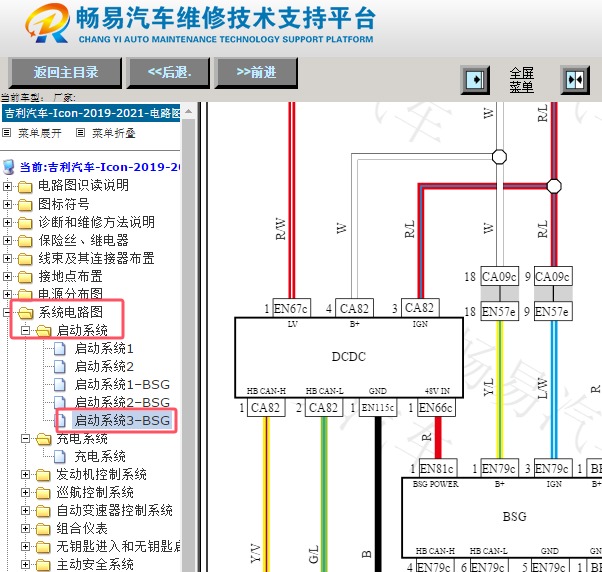
Task: Select the 组合仪表 tree label
Action: 82,529
